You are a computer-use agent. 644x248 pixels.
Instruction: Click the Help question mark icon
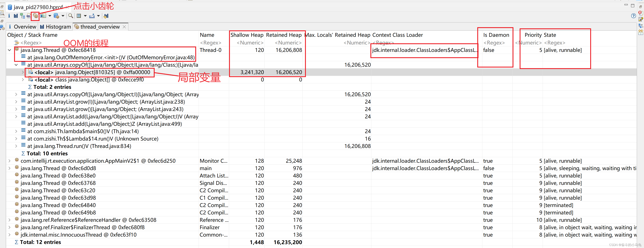tap(633, 16)
